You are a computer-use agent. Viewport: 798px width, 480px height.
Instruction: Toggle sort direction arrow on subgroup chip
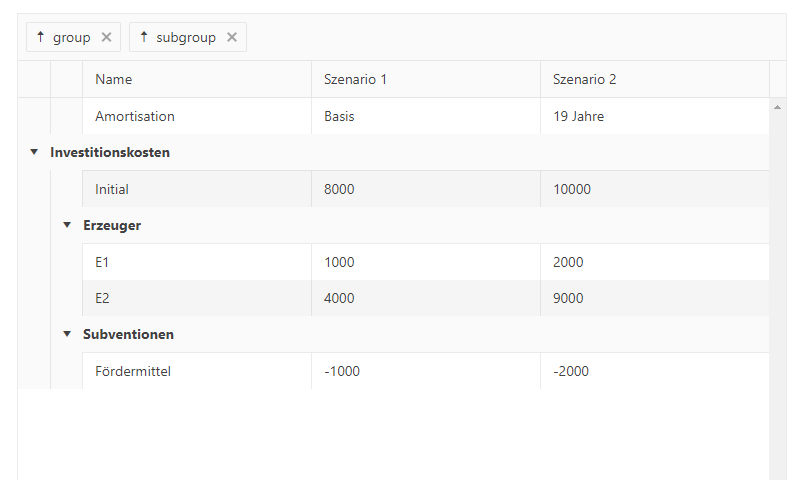click(x=144, y=37)
